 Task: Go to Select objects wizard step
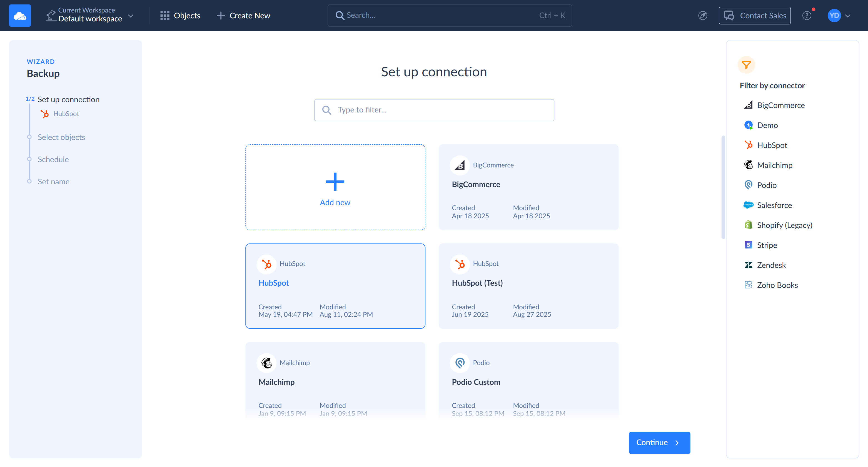[x=61, y=137]
